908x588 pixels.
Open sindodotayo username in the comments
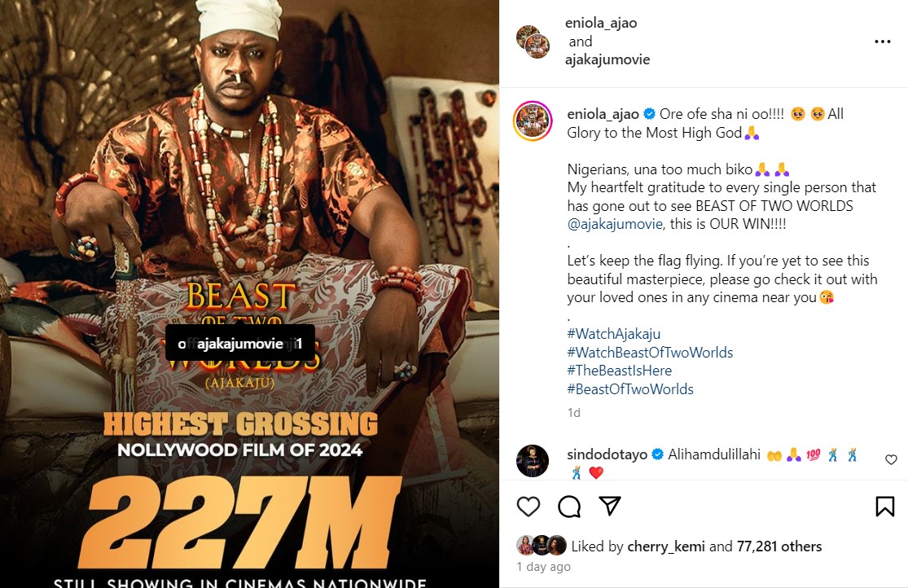click(x=607, y=454)
